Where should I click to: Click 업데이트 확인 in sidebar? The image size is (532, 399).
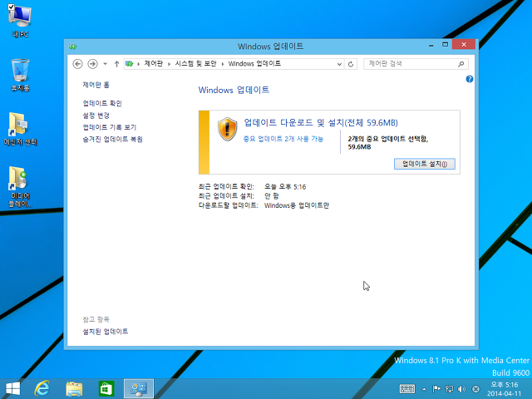coord(102,103)
